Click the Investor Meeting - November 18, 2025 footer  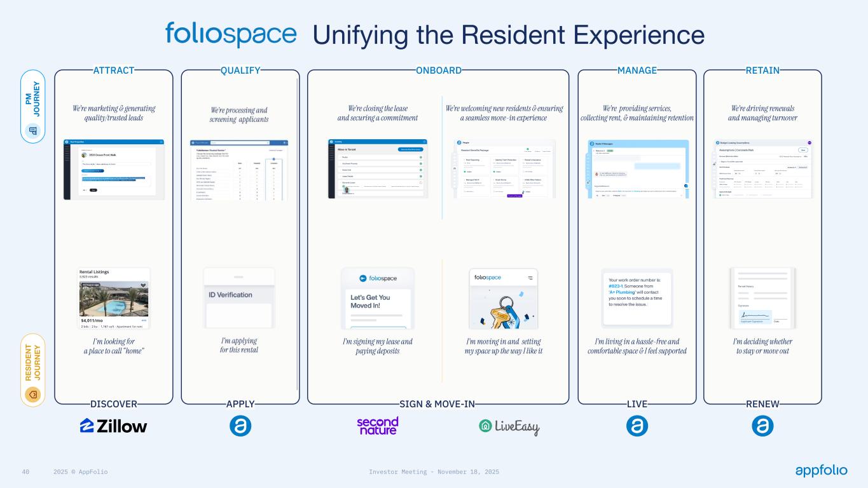(434, 472)
